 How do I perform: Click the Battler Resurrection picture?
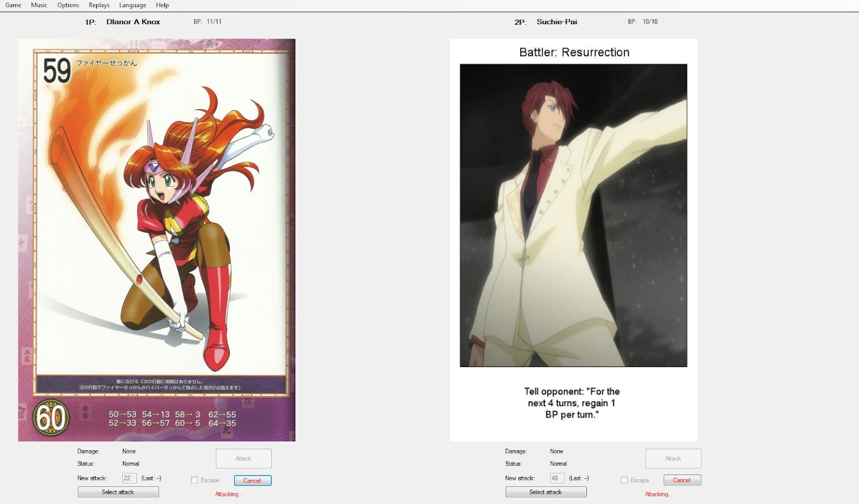tap(573, 215)
